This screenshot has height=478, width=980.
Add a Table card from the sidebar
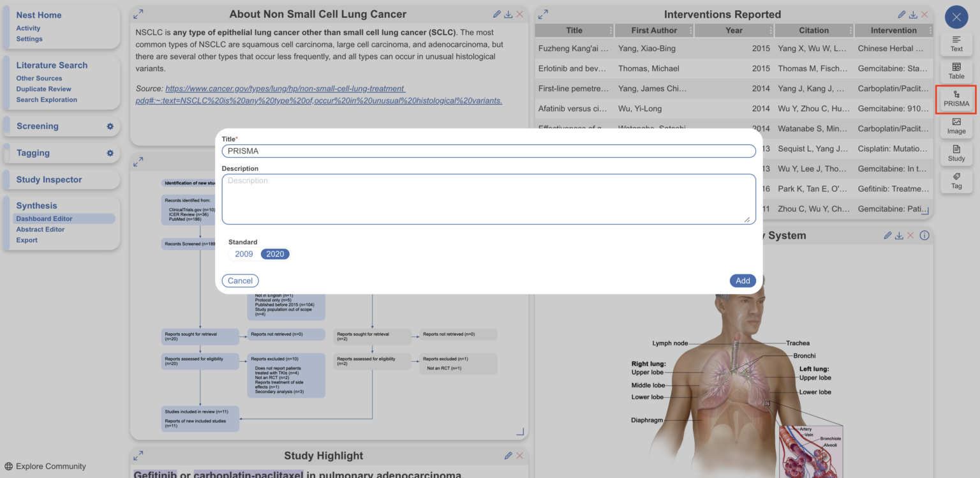(956, 71)
